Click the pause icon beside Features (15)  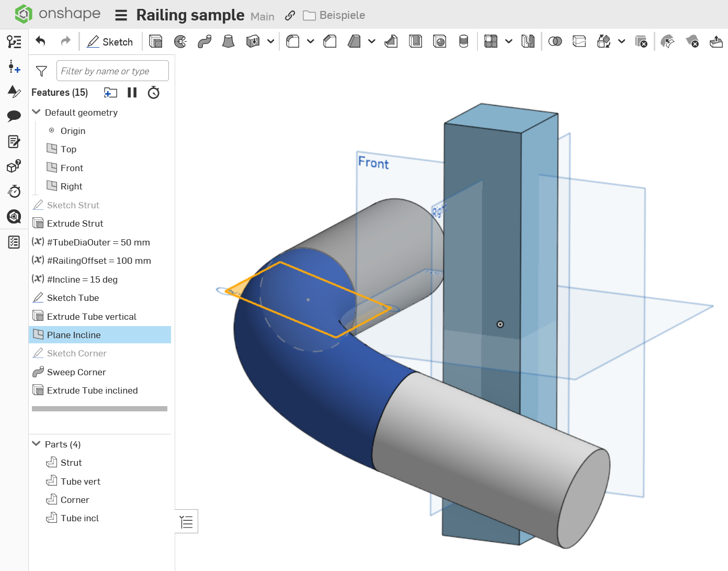132,93
